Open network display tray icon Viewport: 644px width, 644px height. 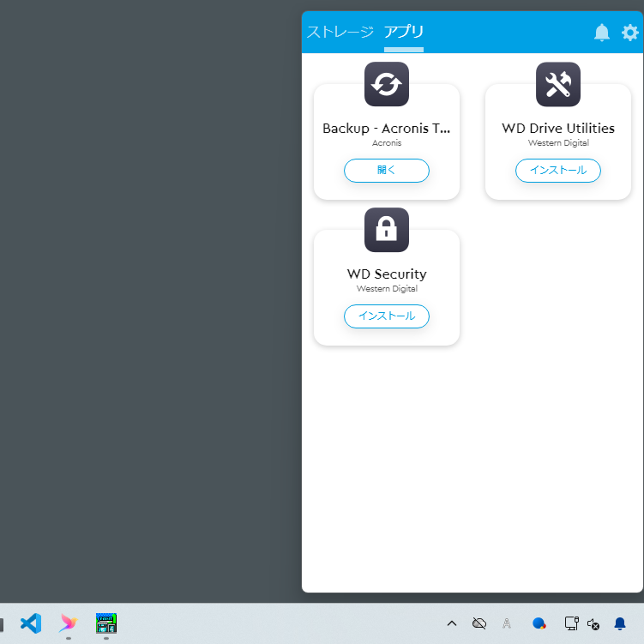[x=571, y=623]
